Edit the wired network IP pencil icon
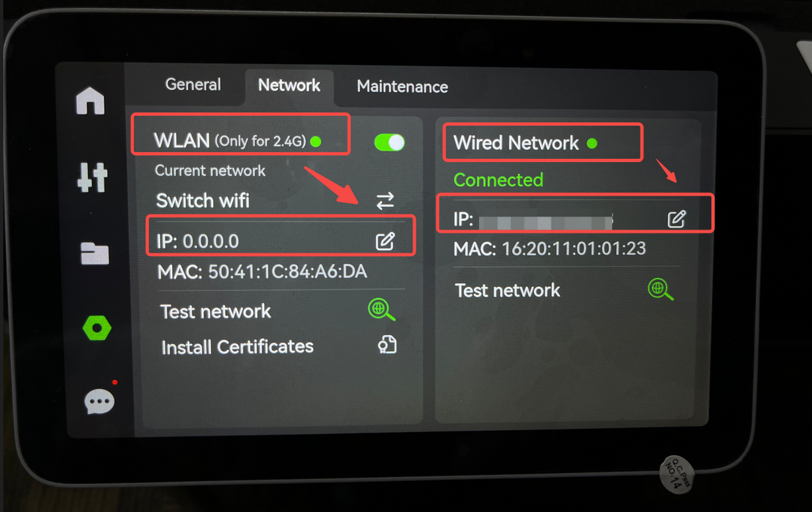Screen dimensions: 812x512 click(676, 219)
